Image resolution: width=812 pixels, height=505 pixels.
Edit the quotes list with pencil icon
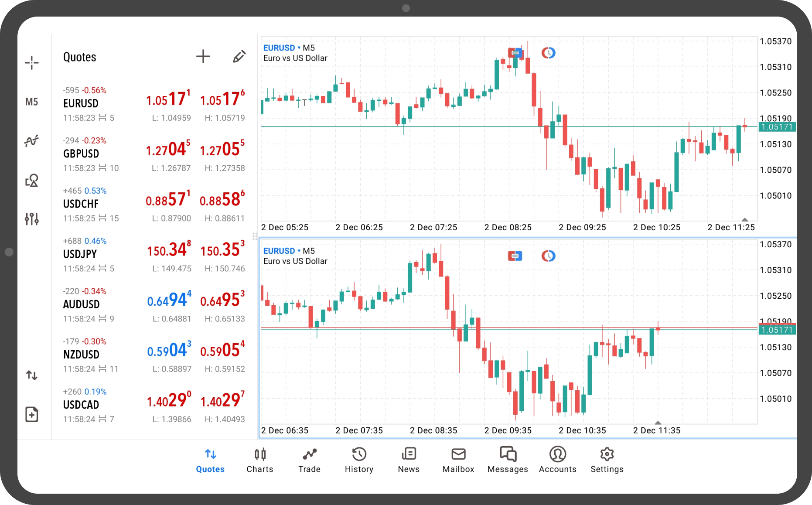tap(239, 57)
